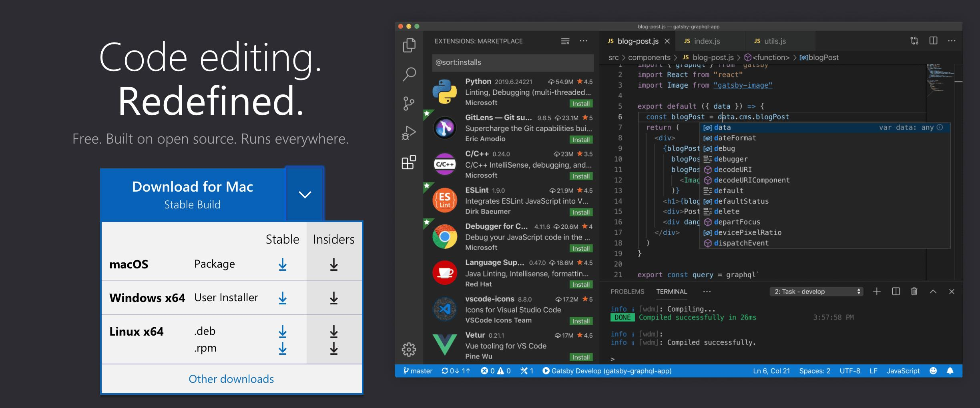Kill terminal with the trash icon
Screen dimensions: 980x408
tap(914, 292)
